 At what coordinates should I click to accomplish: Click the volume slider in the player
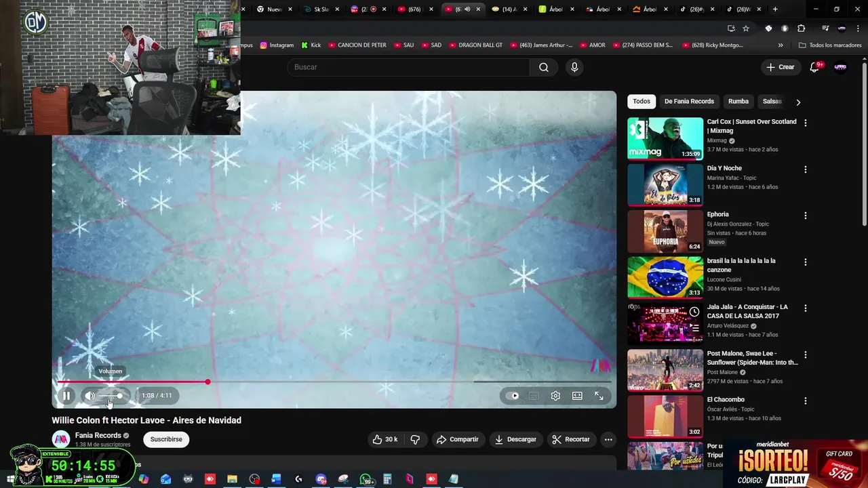click(x=111, y=396)
